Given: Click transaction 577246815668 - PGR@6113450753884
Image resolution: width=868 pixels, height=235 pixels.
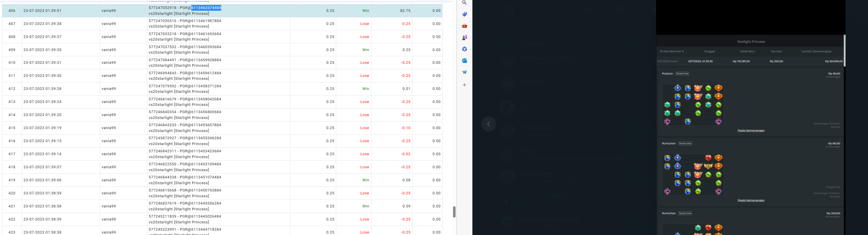Looking at the screenshot, I should (x=185, y=191).
